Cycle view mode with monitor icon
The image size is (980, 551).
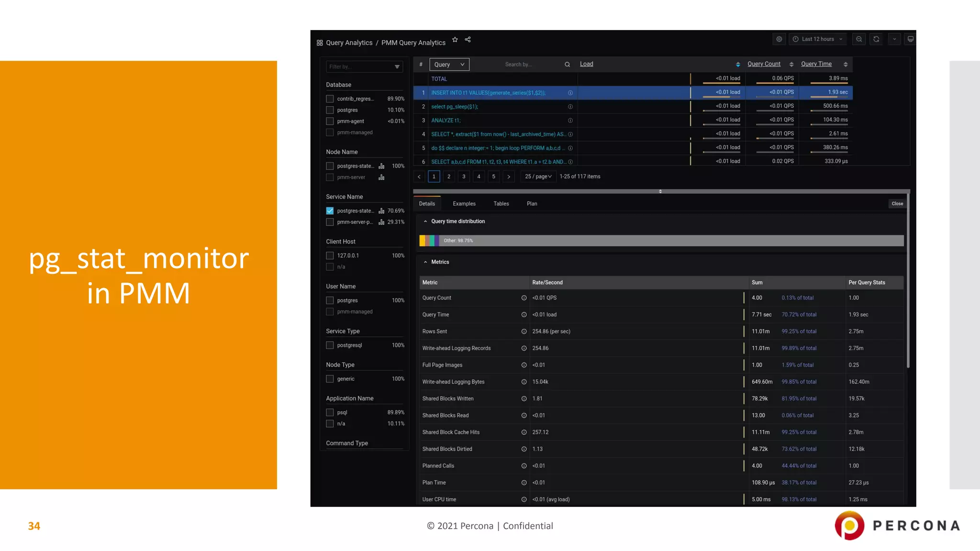point(911,39)
